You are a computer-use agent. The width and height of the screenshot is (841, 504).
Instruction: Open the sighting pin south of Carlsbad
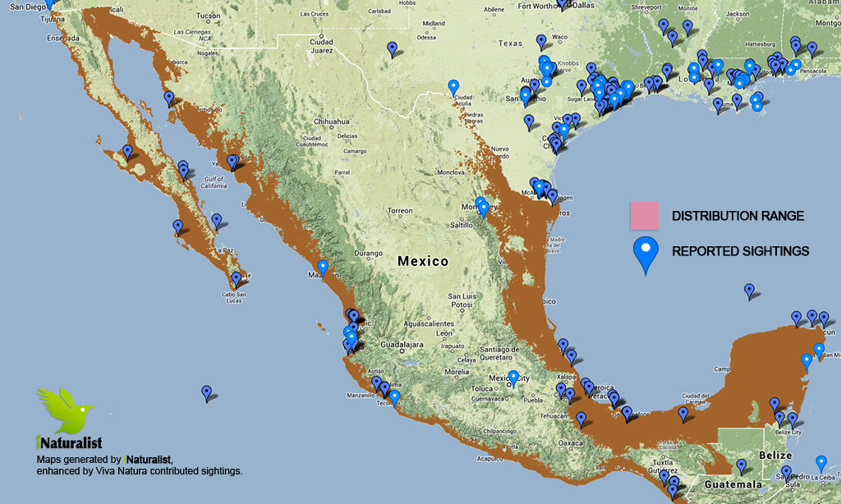(393, 48)
